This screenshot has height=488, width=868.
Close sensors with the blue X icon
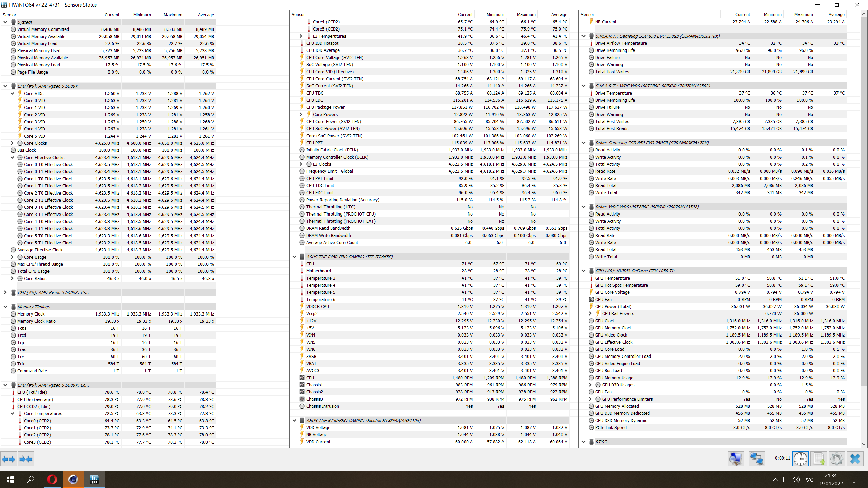point(855,459)
